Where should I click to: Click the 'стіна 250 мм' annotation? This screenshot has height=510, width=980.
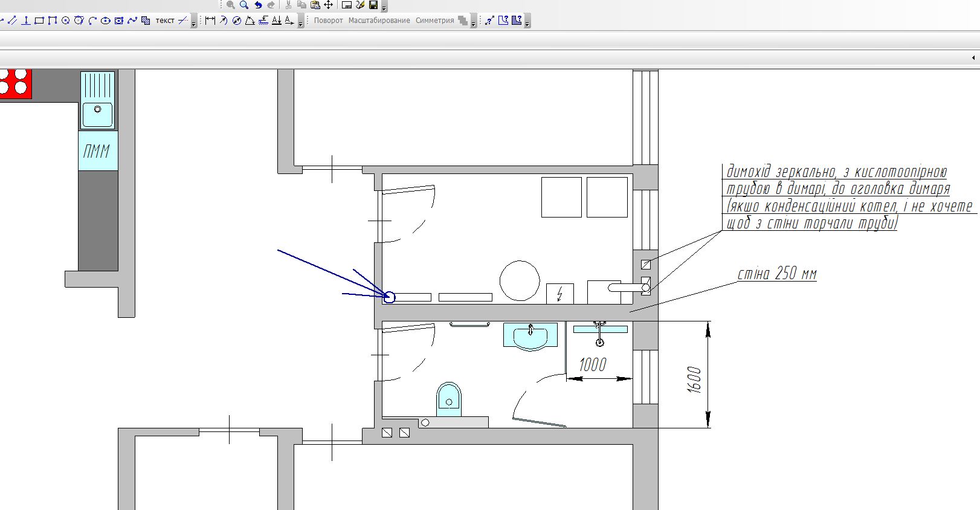tap(777, 274)
